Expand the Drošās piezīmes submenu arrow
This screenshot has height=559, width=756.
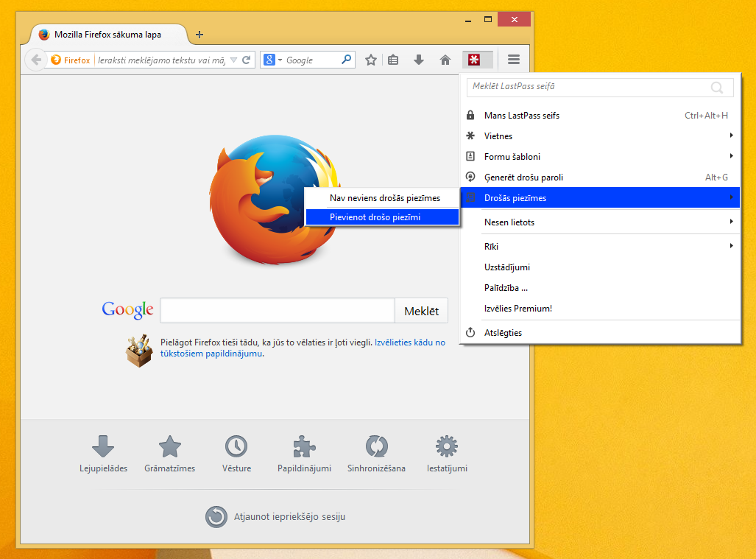click(732, 197)
